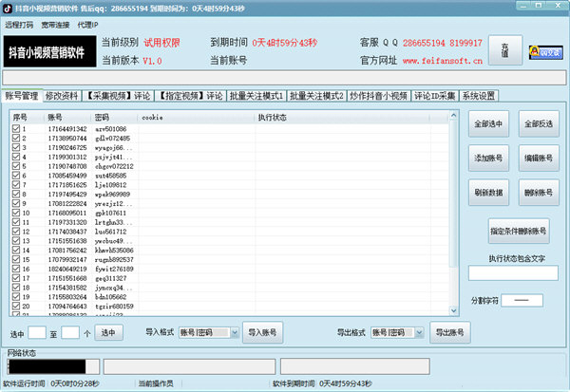Select the 账号管理 tab

(22, 96)
